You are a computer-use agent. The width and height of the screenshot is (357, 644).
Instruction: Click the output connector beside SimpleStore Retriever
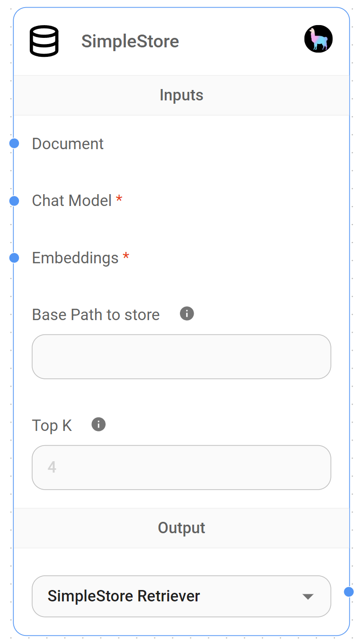pos(349,591)
